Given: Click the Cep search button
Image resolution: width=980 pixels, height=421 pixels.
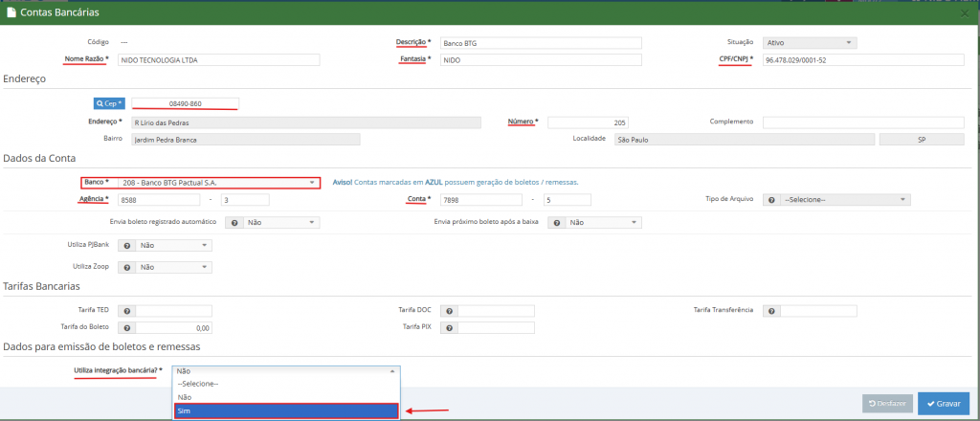Looking at the screenshot, I should (109, 103).
